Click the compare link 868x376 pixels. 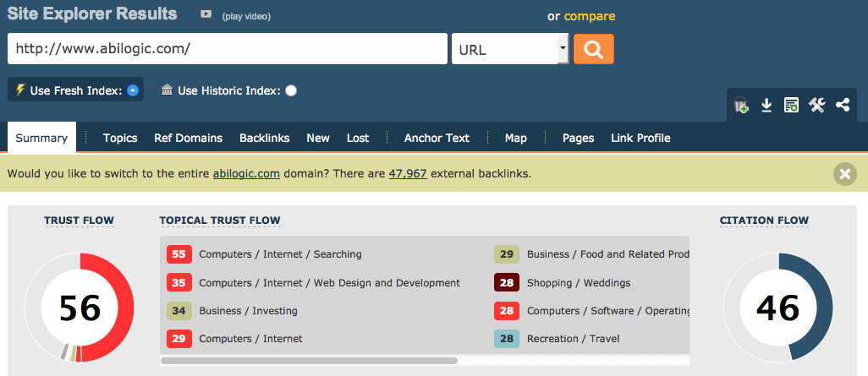tap(590, 16)
